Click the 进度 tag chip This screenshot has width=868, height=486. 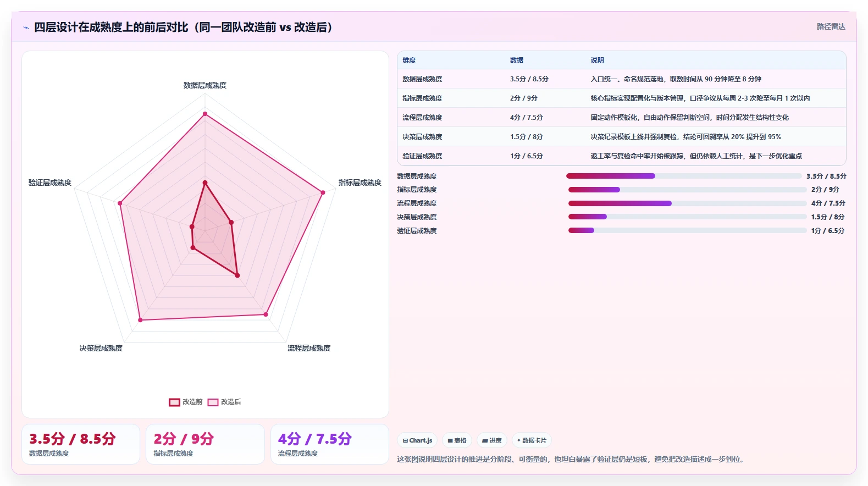point(492,440)
